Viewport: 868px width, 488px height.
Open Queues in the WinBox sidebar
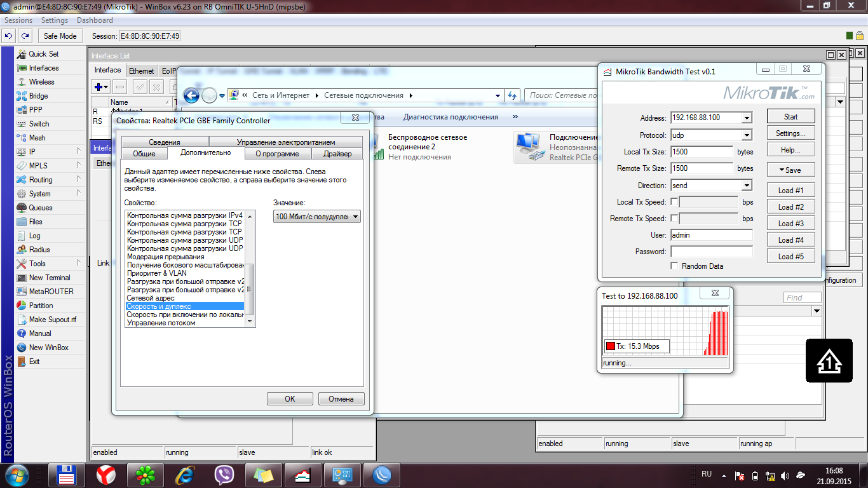41,208
